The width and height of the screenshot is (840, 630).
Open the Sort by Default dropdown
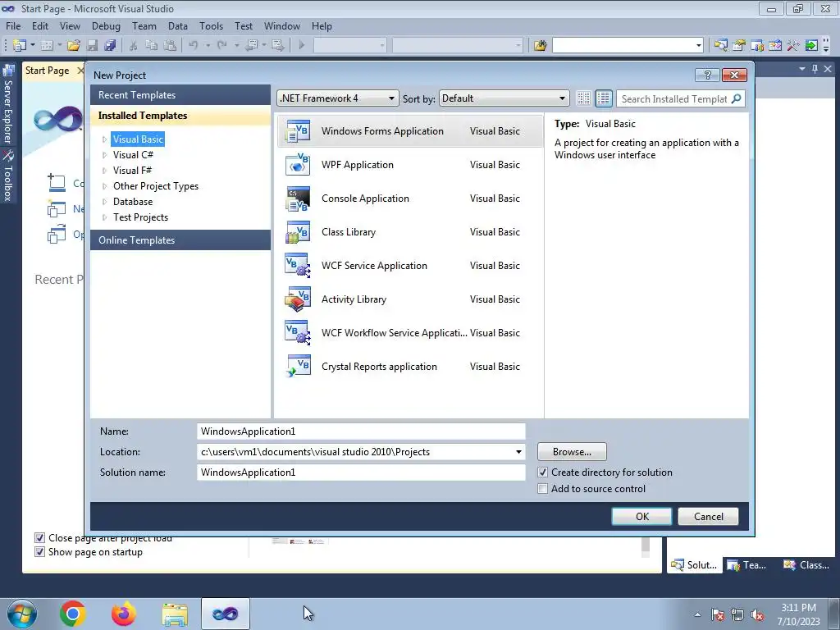504,98
